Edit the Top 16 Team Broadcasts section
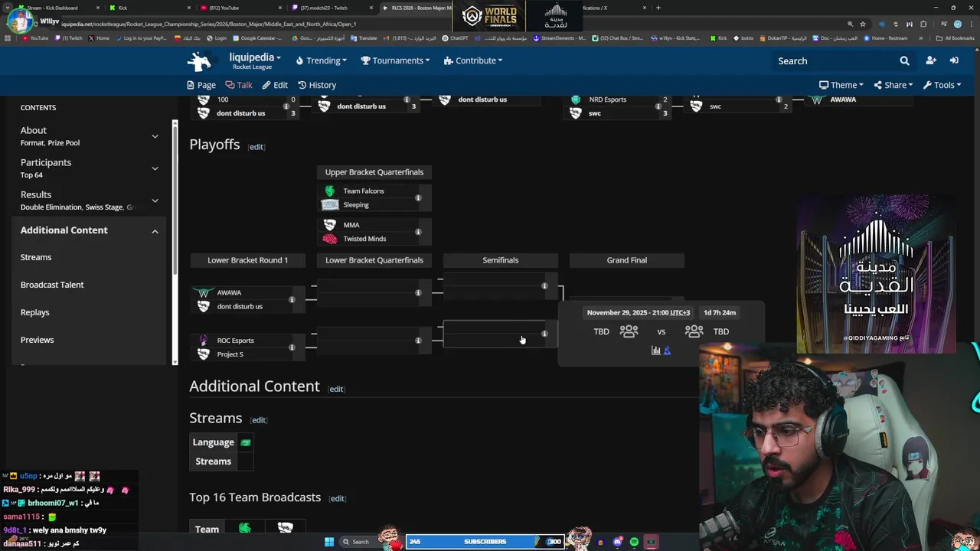 pos(337,499)
